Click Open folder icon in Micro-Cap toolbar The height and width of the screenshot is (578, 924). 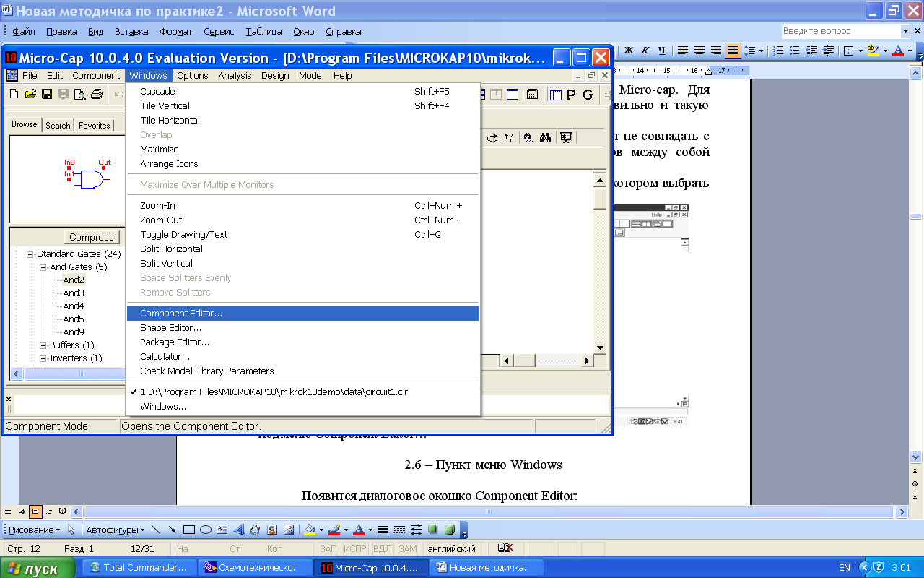tap(30, 94)
